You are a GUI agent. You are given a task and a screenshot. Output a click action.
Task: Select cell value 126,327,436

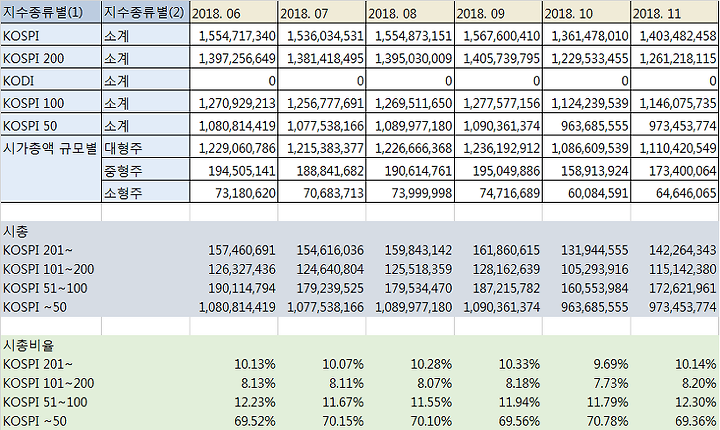[x=242, y=269]
